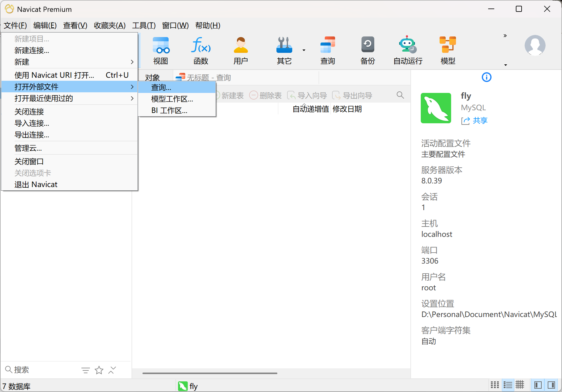Toggle the left navigation pane button
The height and width of the screenshot is (392, 562).
[x=538, y=385]
